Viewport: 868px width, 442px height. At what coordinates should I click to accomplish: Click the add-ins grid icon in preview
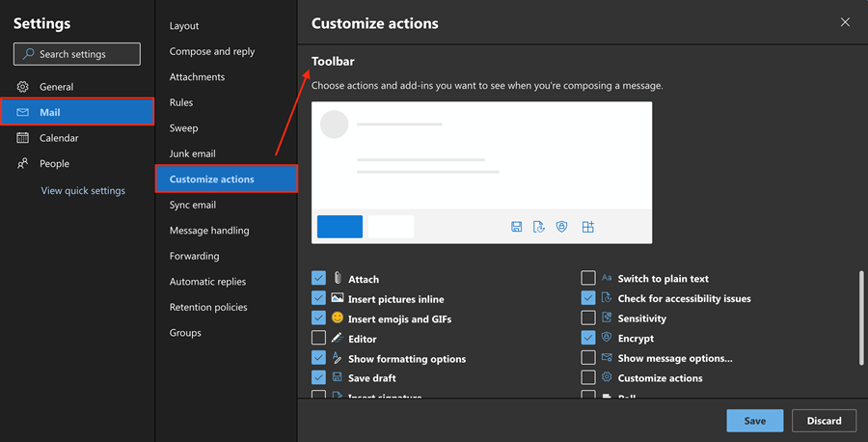pyautogui.click(x=588, y=227)
